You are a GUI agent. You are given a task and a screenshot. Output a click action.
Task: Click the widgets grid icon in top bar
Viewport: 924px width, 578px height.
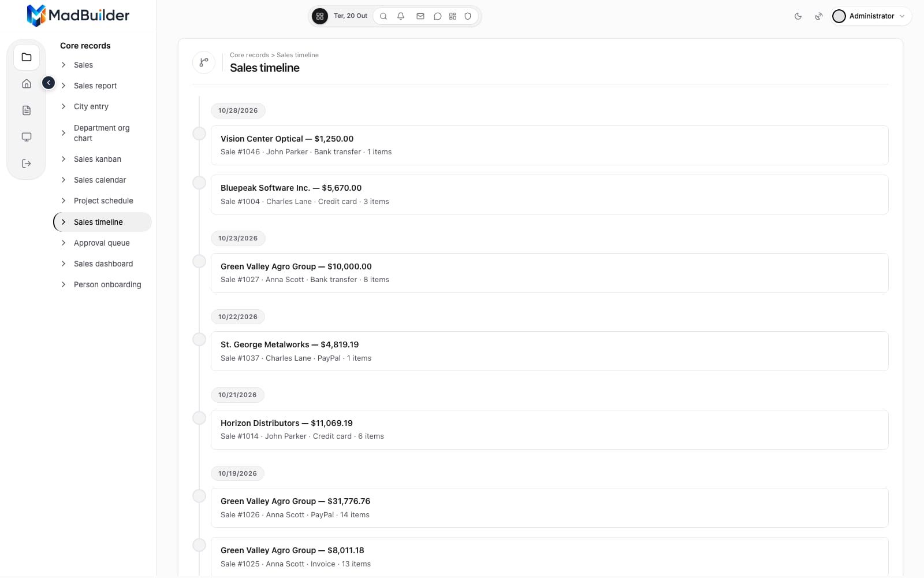click(453, 16)
